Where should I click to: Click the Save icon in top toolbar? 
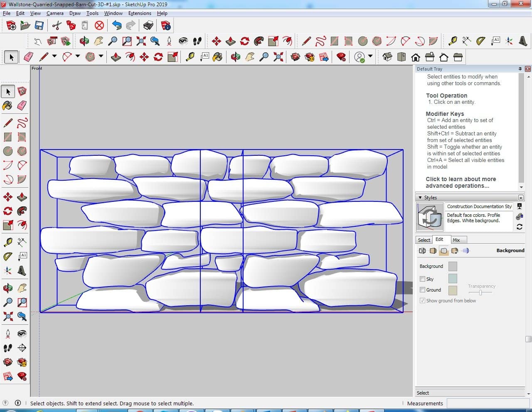tap(39, 26)
